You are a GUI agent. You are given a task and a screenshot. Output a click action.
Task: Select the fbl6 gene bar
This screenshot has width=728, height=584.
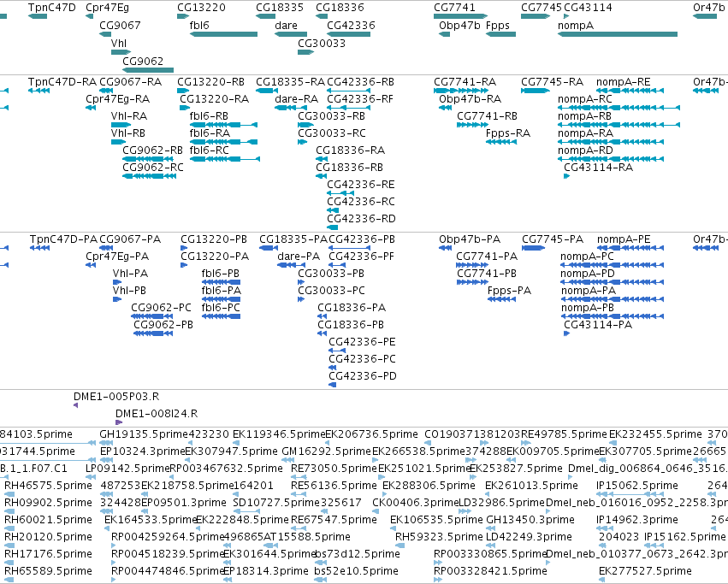[x=224, y=34]
